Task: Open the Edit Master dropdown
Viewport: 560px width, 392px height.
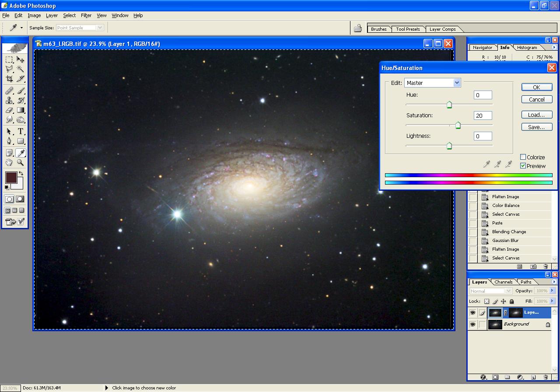Action: click(457, 83)
